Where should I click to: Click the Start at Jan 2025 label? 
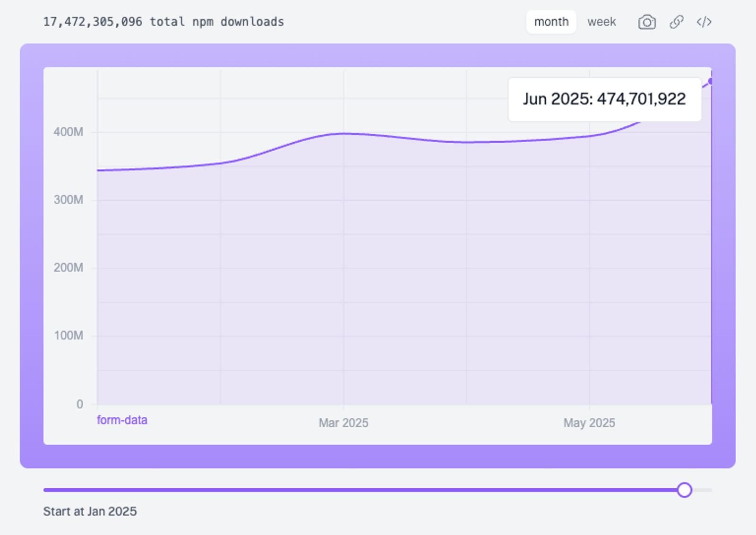(90, 511)
